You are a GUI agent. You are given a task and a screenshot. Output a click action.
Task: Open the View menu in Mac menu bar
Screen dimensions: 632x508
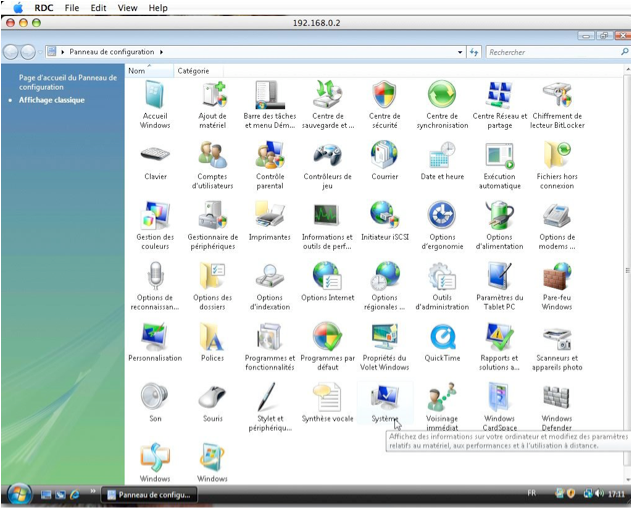click(x=127, y=8)
